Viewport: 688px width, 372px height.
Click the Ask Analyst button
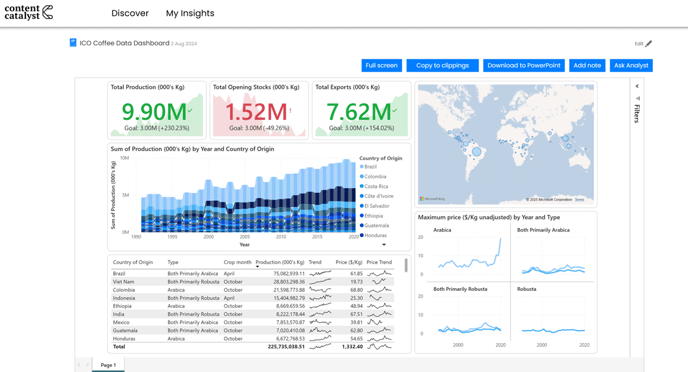(x=631, y=65)
